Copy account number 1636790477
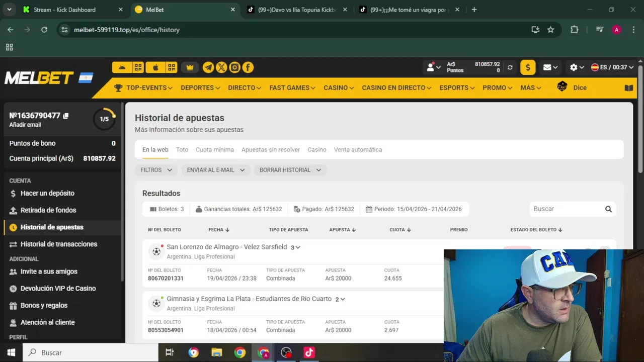This screenshot has width=644, height=362. (66, 116)
